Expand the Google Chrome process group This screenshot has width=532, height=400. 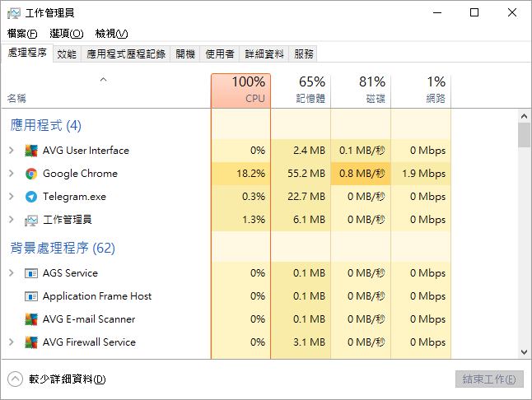click(11, 174)
